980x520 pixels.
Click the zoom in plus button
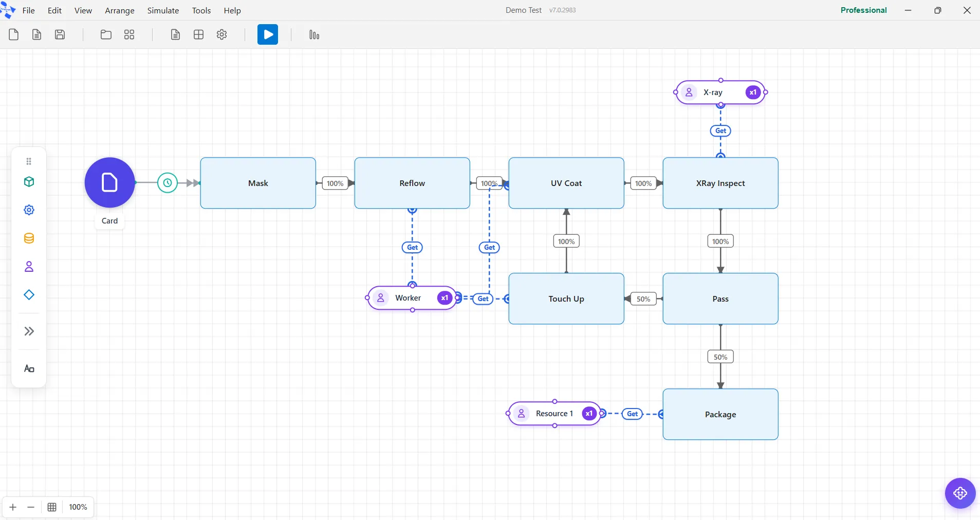pos(13,507)
